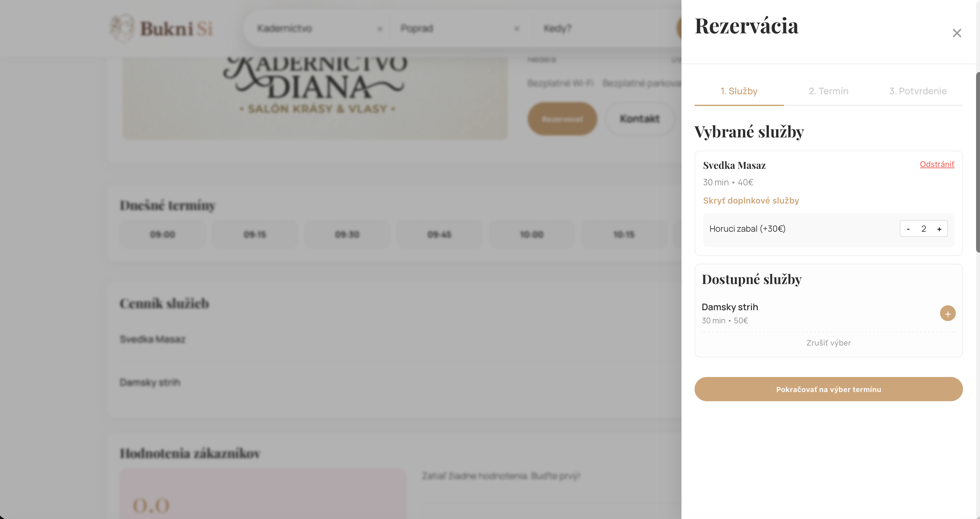Select the 1. Služby tab
This screenshot has height=519, width=980.
pyautogui.click(x=739, y=91)
